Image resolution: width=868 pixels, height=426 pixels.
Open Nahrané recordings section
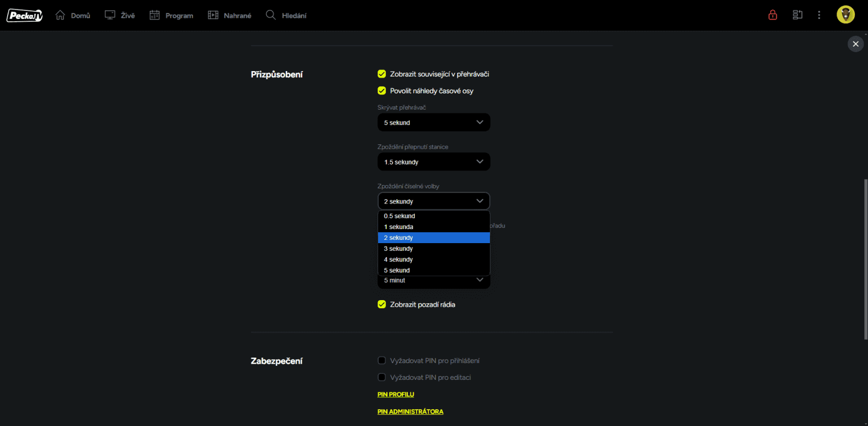[229, 15]
